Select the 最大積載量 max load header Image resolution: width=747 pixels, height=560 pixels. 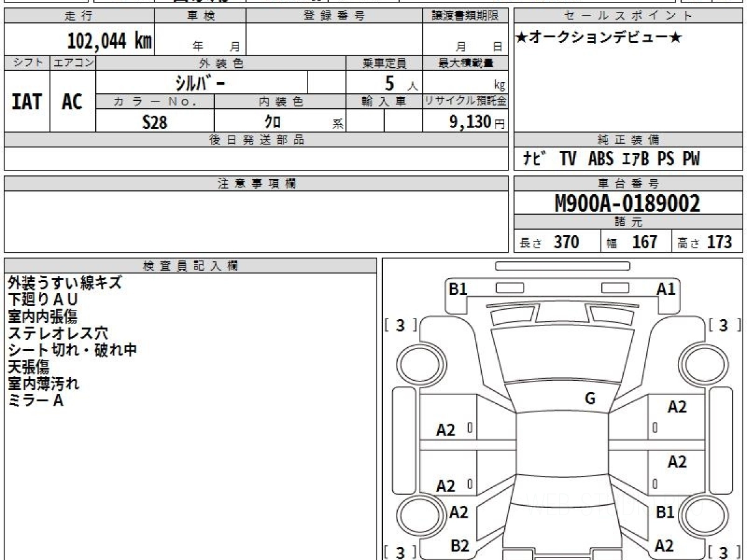click(465, 63)
